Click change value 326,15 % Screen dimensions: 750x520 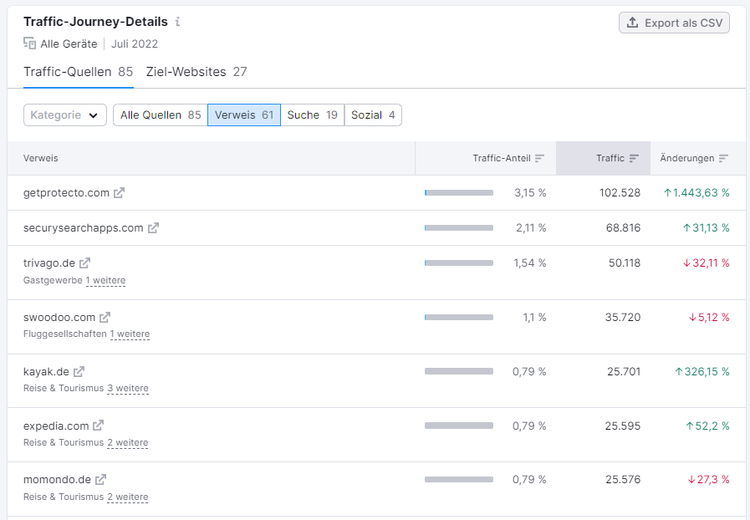pyautogui.click(x=702, y=371)
